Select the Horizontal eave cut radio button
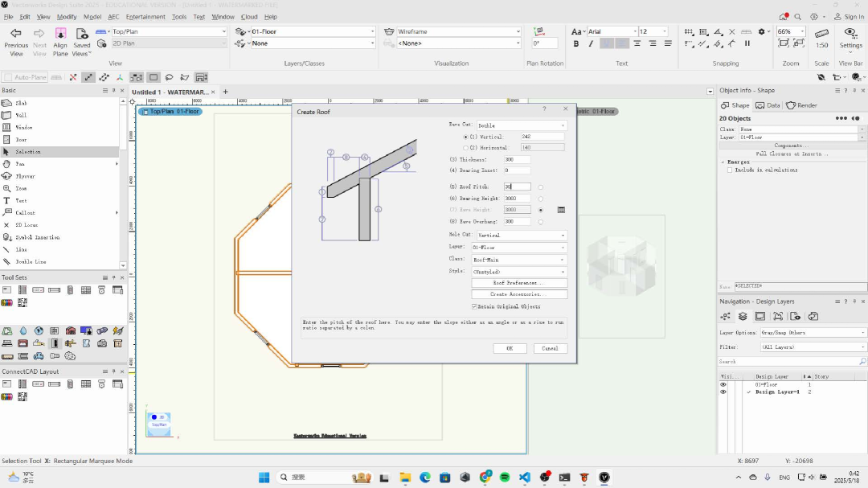868x488 pixels. tap(465, 148)
